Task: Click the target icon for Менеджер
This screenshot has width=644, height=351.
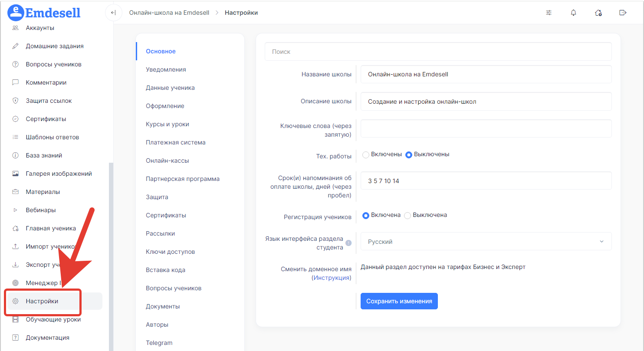Action: click(16, 283)
